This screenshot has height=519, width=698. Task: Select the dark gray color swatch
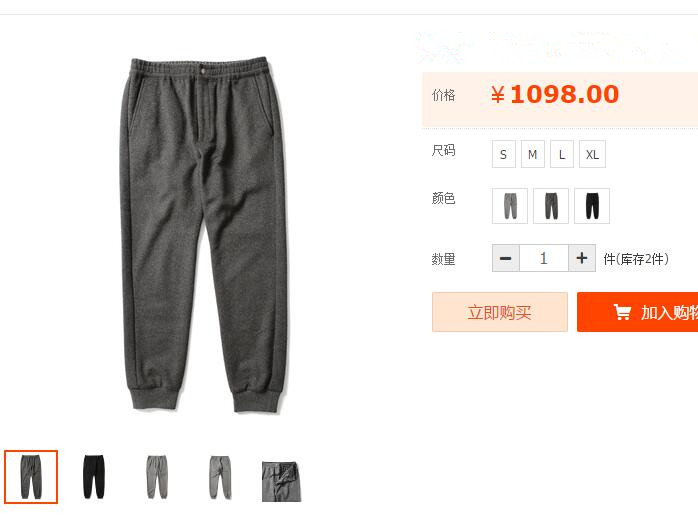pyautogui.click(x=551, y=206)
